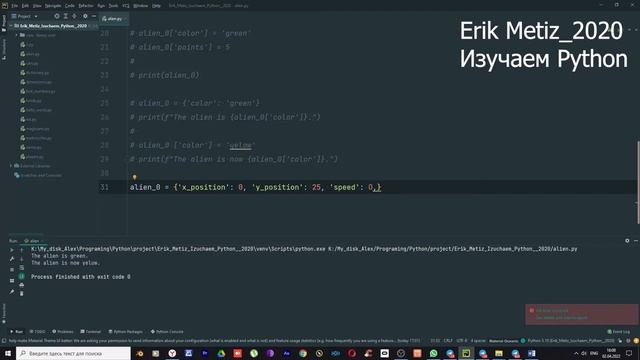The image size is (640, 360).
Task: Click Python 3.10 interpreter selector
Action: coord(571,340)
